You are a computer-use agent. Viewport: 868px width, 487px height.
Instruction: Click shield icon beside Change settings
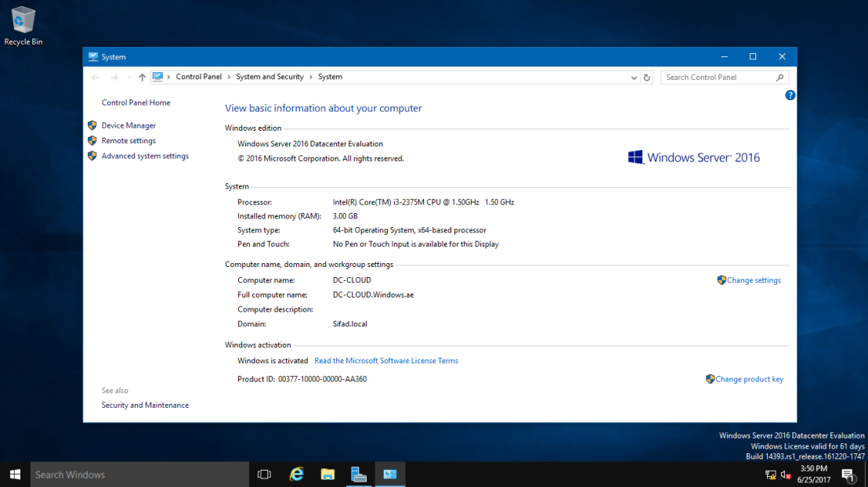point(722,280)
